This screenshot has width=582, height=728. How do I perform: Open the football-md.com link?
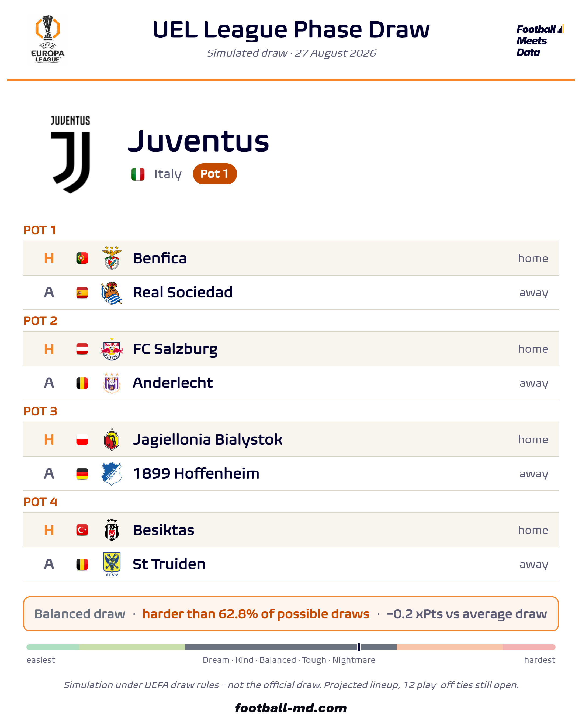[291, 708]
